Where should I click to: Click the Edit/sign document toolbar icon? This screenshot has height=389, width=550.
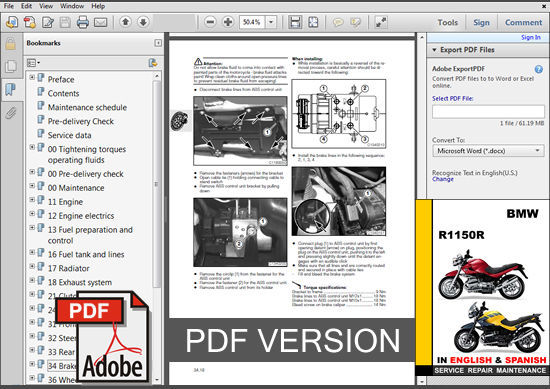tap(48, 22)
